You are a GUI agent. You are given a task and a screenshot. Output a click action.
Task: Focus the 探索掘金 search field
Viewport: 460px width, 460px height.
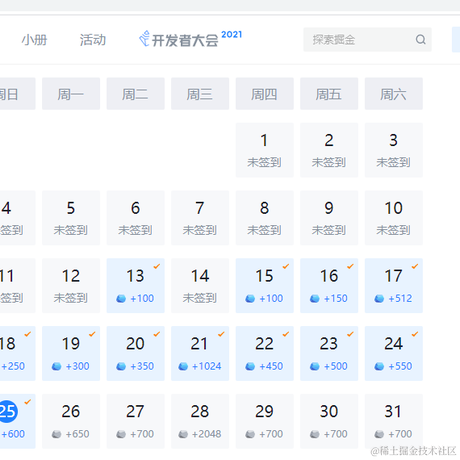coord(367,40)
